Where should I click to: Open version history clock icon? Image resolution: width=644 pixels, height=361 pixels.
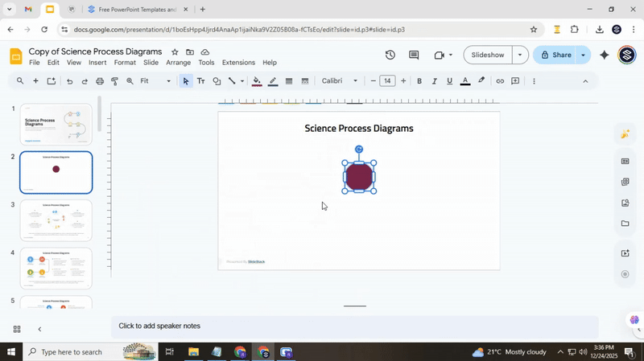[390, 55]
